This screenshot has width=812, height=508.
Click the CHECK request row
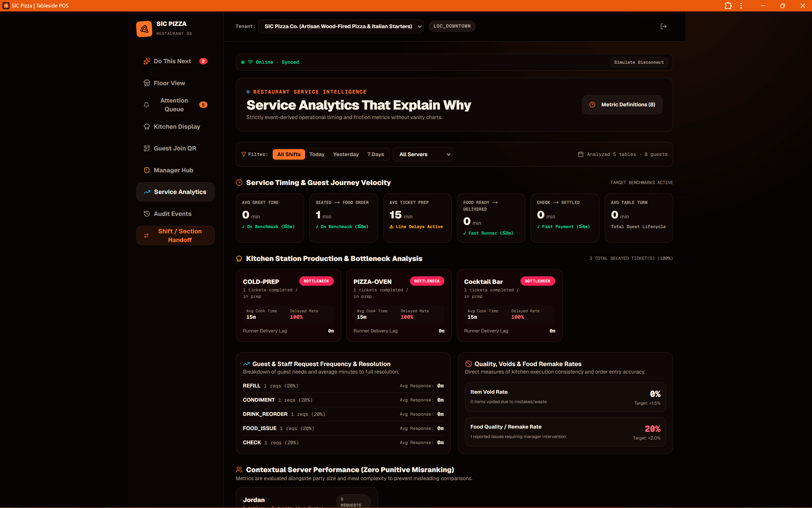coord(343,443)
